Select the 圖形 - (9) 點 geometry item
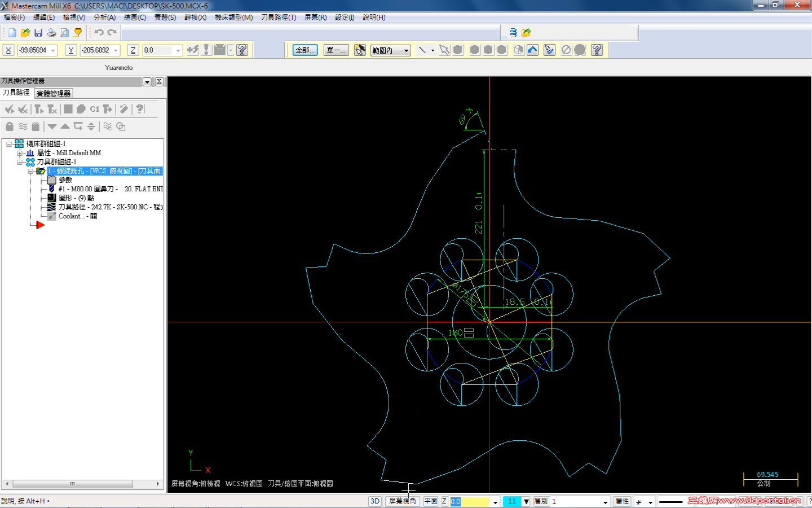Image resolution: width=812 pixels, height=508 pixels. click(x=71, y=198)
